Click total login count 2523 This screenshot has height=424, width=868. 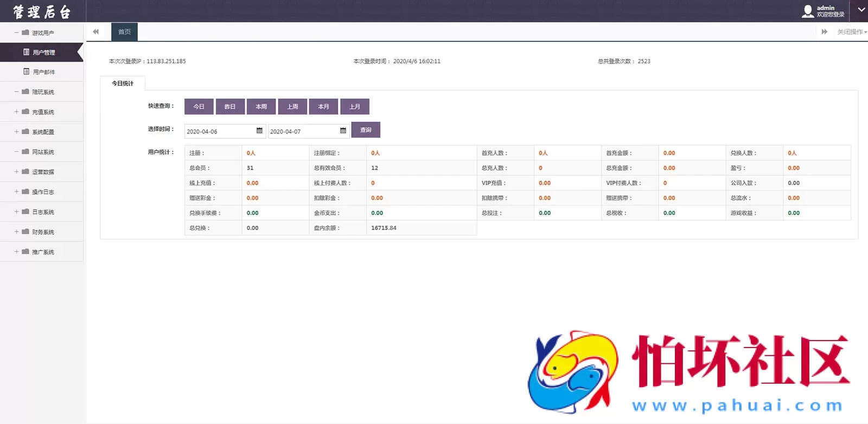(x=644, y=61)
